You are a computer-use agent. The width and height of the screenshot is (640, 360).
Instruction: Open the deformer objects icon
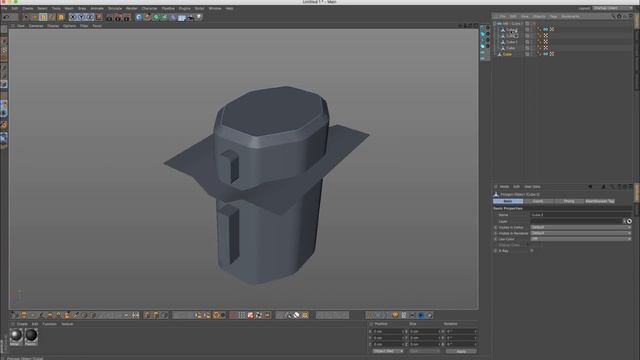[x=173, y=17]
